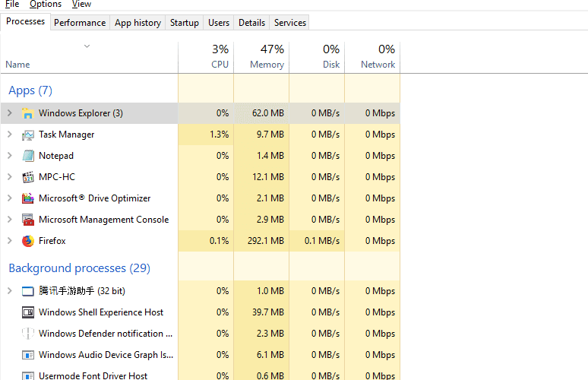Click MPC-HC's 12.1 MB memory value
588x380 pixels.
coord(267,177)
